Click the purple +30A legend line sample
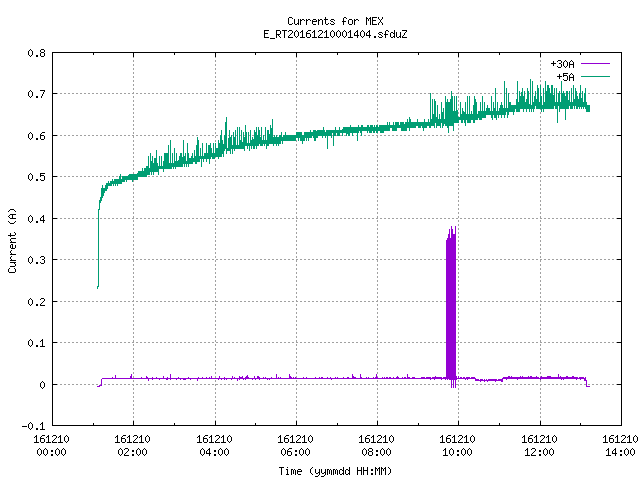 click(x=595, y=64)
